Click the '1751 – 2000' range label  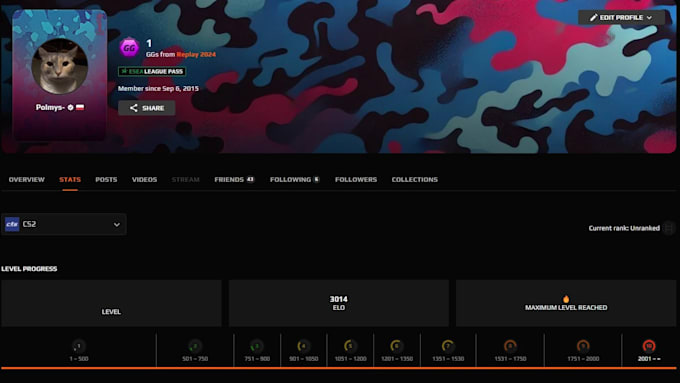(x=583, y=359)
